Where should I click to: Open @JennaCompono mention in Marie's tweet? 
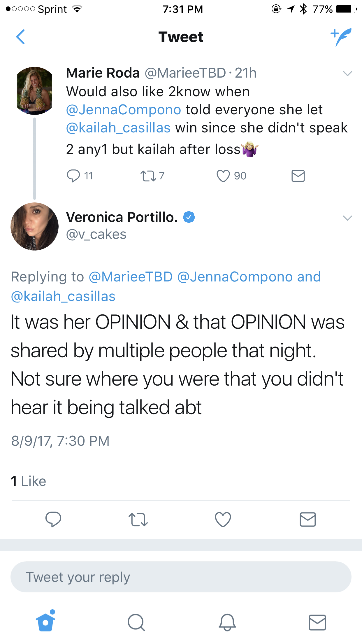point(124,110)
